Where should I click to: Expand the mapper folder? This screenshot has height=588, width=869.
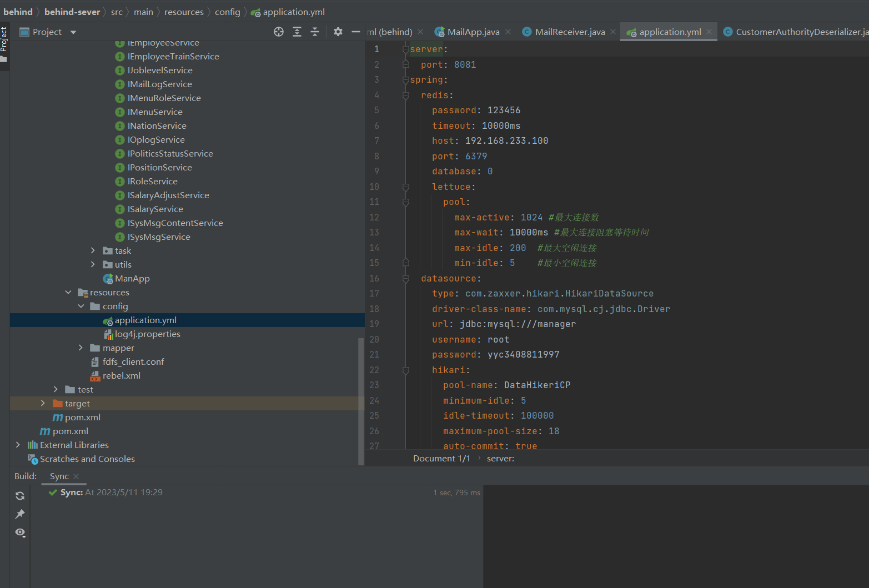pyautogui.click(x=81, y=348)
